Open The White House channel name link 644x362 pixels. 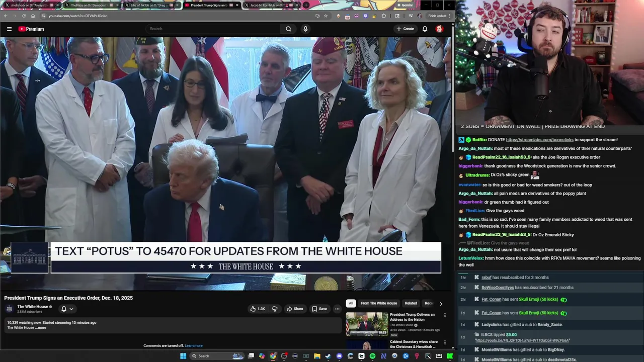[33, 307]
